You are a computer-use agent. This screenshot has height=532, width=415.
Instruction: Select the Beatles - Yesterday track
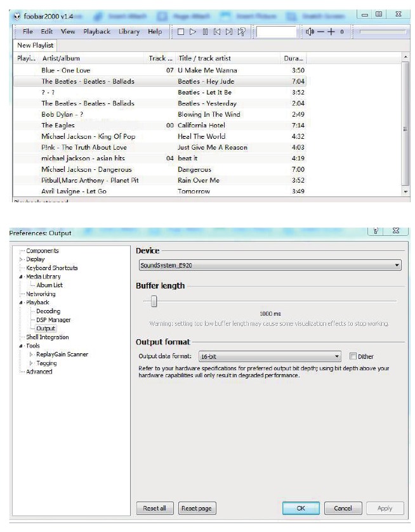pos(160,103)
